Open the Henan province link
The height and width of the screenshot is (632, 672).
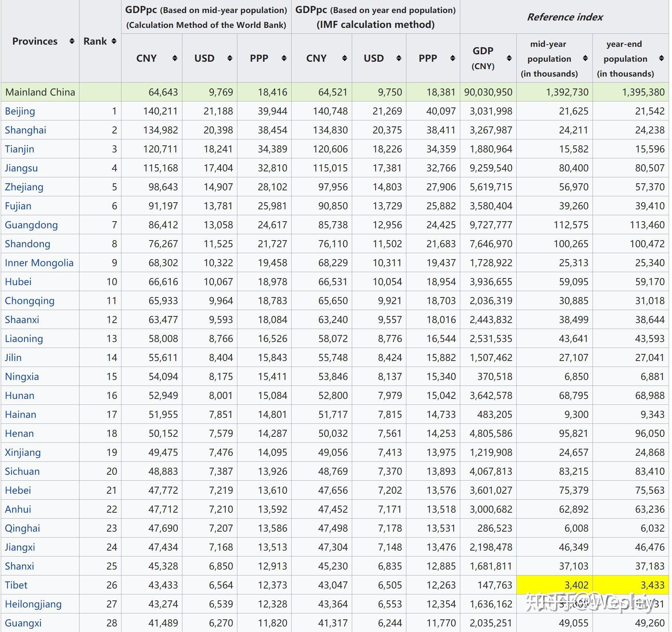(19, 433)
